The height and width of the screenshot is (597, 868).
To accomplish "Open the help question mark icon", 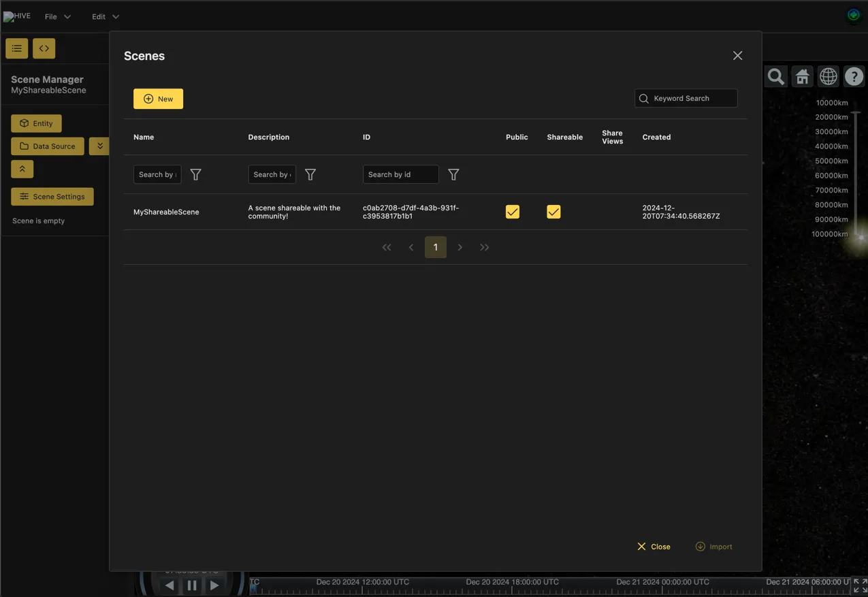I will (x=854, y=76).
